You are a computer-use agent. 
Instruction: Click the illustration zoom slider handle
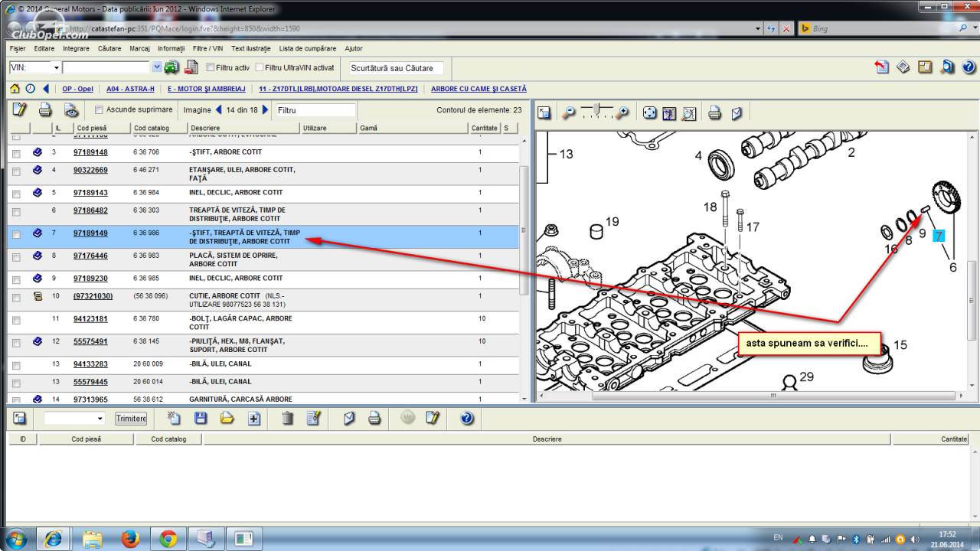point(596,111)
